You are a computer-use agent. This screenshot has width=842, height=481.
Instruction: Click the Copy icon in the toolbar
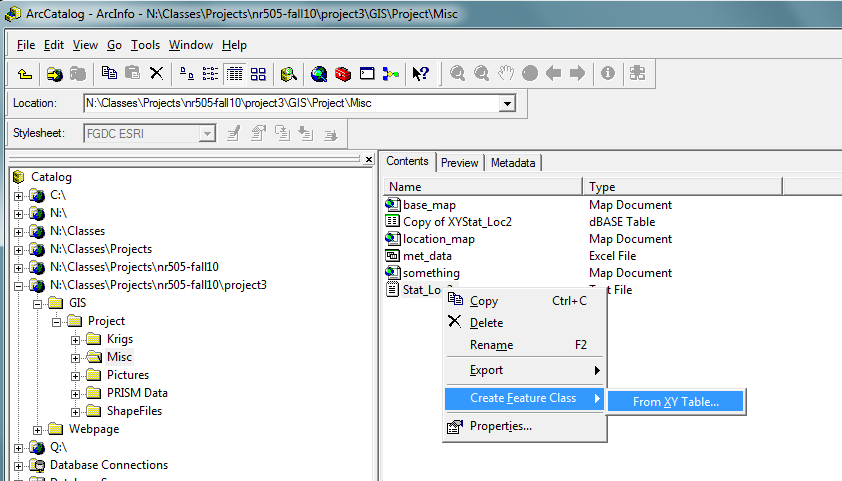pos(109,74)
